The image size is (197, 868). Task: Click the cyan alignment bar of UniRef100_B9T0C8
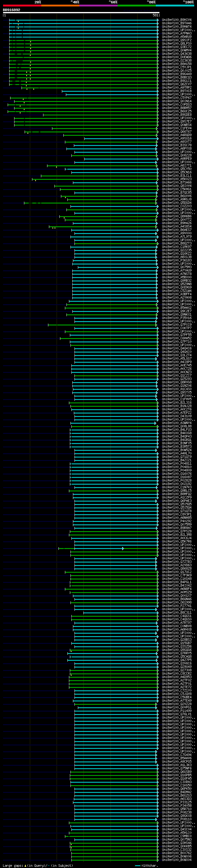point(110,91)
